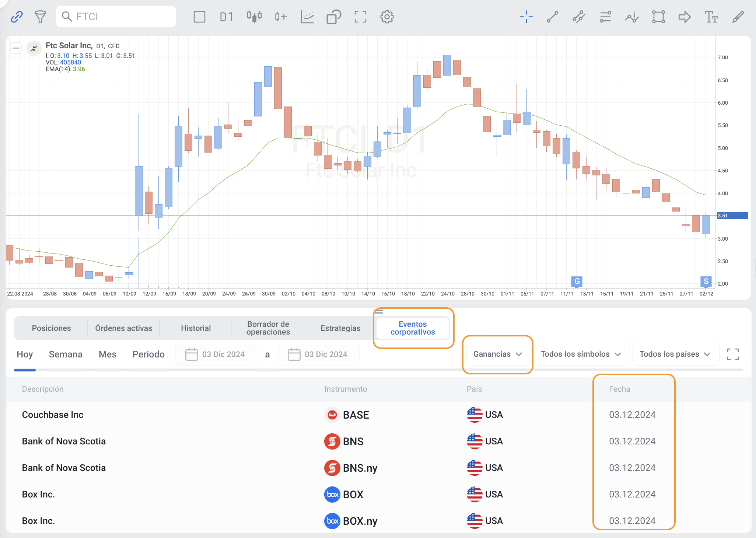This screenshot has height=538, width=756.
Task: Expand Todos los países dropdown
Action: tap(675, 354)
